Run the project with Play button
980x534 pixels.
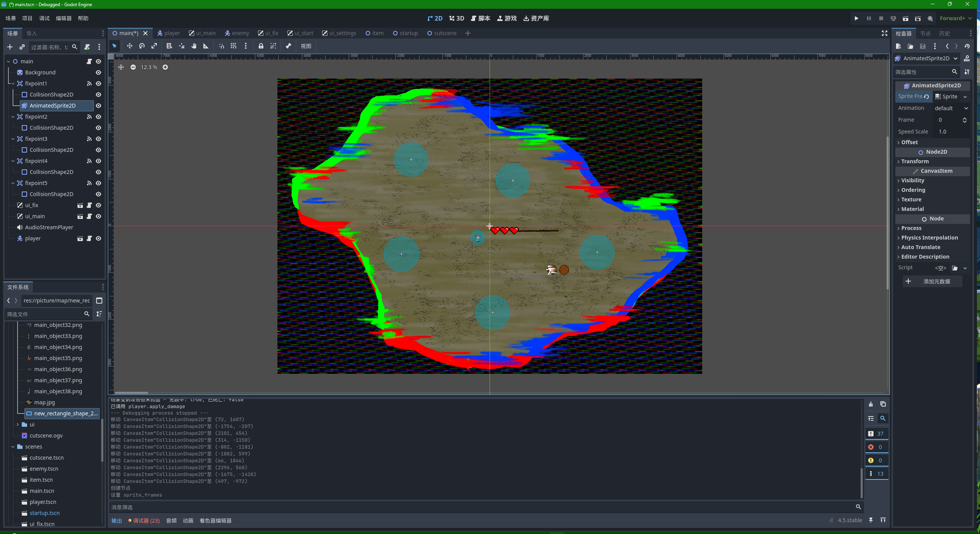tap(856, 18)
